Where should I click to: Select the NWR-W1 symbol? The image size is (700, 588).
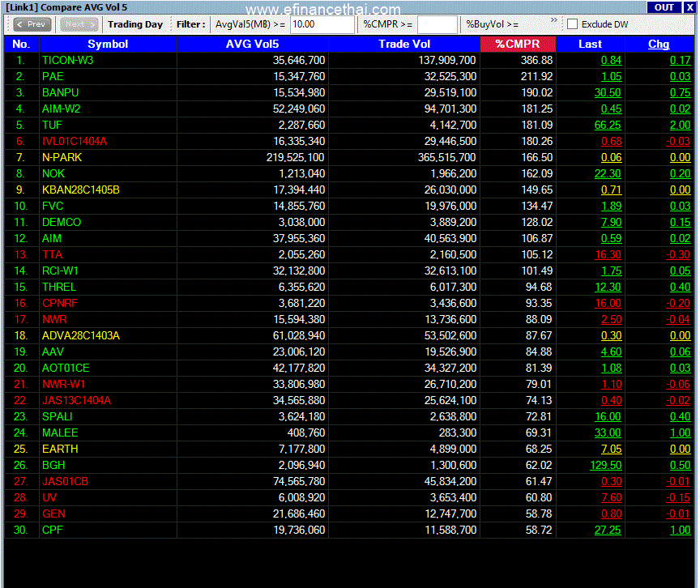pos(63,384)
